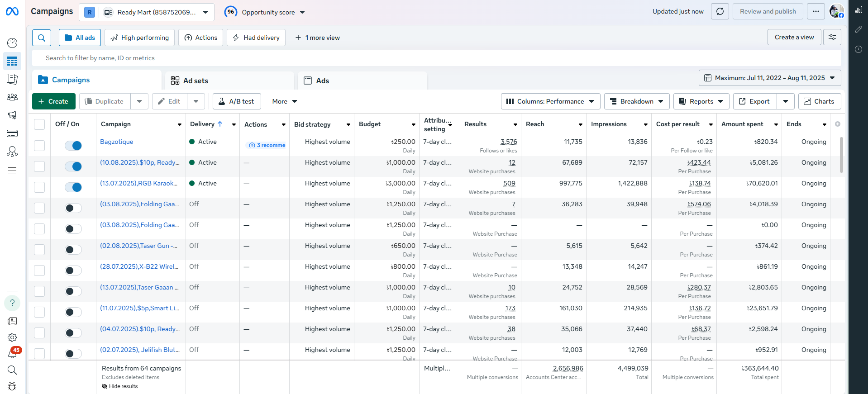Image resolution: width=868 pixels, height=394 pixels.
Task: Turn off the Bagzotique campaign toggle
Action: coord(73,146)
